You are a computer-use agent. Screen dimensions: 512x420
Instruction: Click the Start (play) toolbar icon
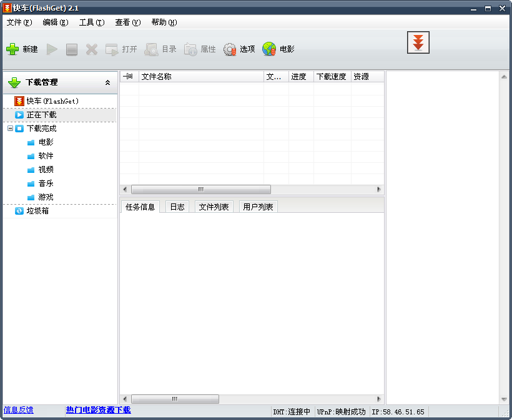click(x=52, y=49)
